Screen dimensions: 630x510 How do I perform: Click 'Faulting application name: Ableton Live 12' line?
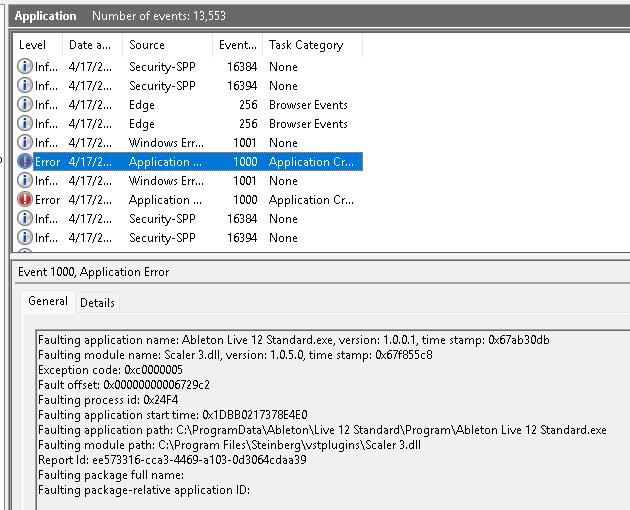coord(294,340)
